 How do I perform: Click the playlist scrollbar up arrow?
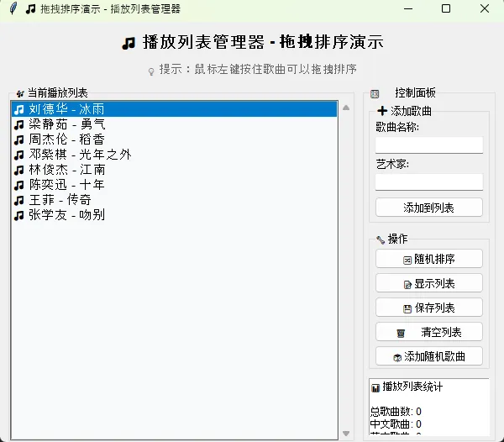tap(345, 108)
